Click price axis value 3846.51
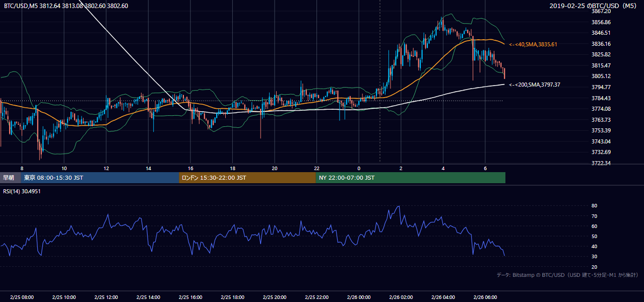This screenshot has height=302, width=644. tap(601, 33)
